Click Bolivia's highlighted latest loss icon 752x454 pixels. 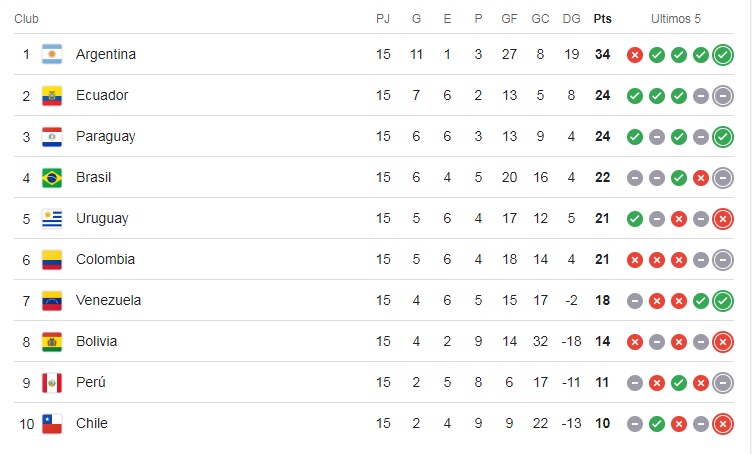(723, 342)
